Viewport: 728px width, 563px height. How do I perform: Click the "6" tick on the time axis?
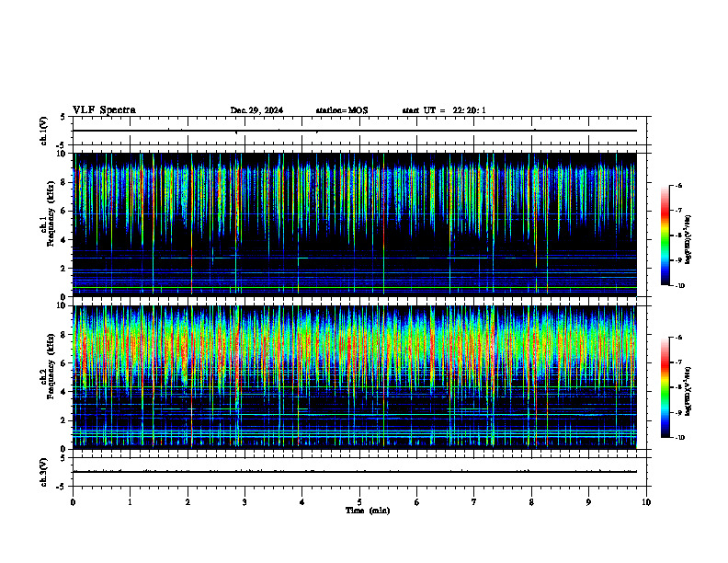[417, 502]
